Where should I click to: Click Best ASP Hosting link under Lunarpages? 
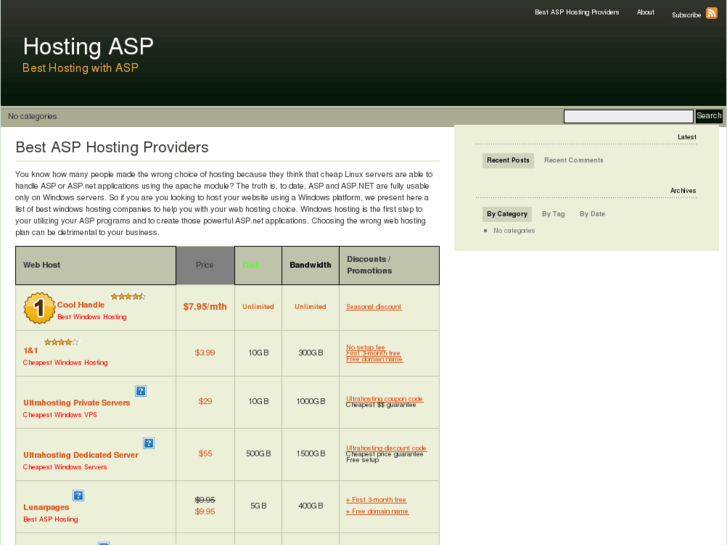tap(51, 519)
